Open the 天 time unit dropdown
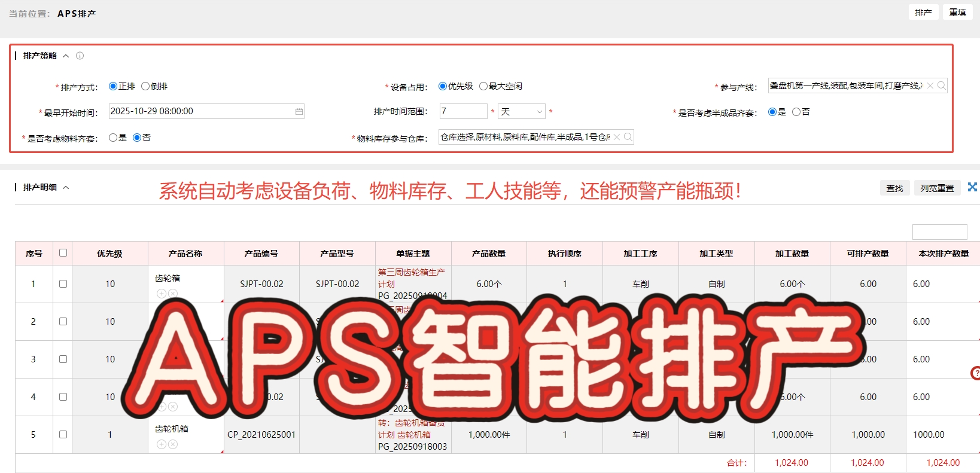The width and height of the screenshot is (980, 473). point(522,112)
